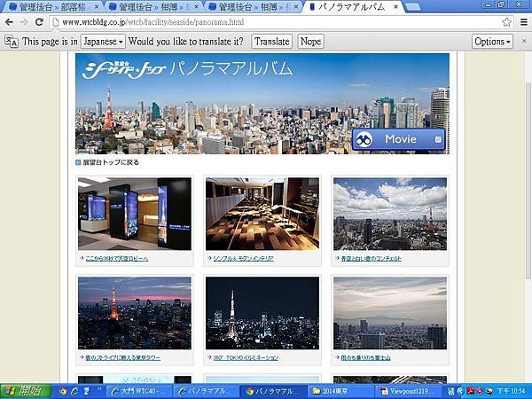The width and height of the screenshot is (532, 399).
Task: Click the Nope button
Action: click(311, 42)
